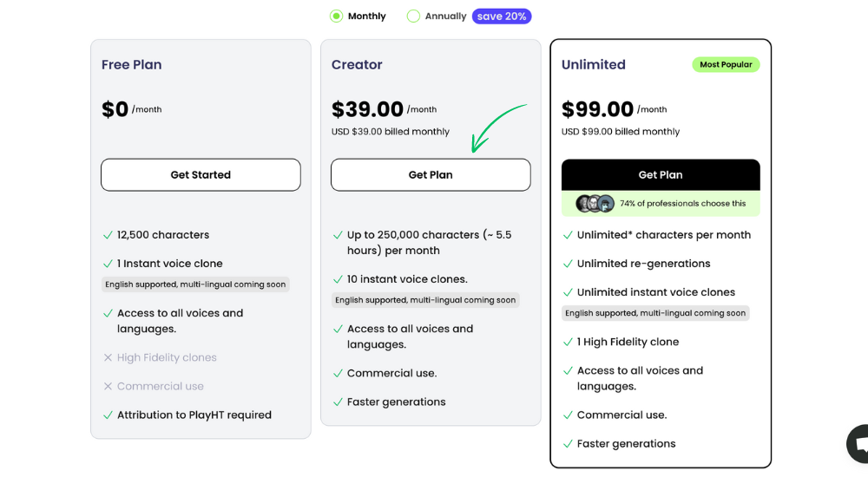Click the Creator plan title

357,65
